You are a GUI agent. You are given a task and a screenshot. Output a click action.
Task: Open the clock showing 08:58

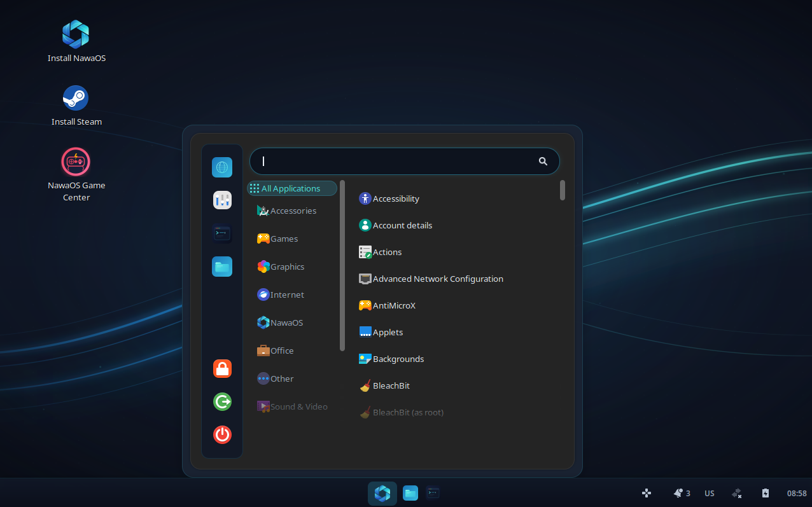coord(797,493)
